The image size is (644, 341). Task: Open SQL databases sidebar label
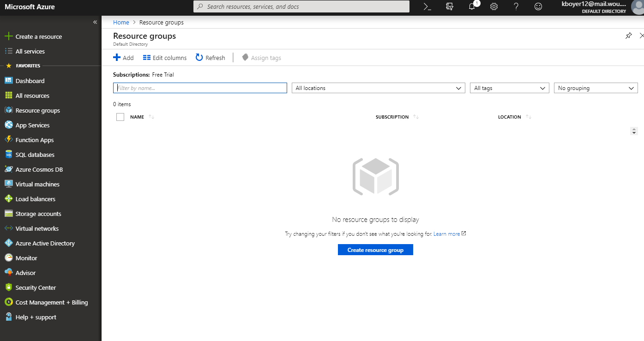point(35,155)
